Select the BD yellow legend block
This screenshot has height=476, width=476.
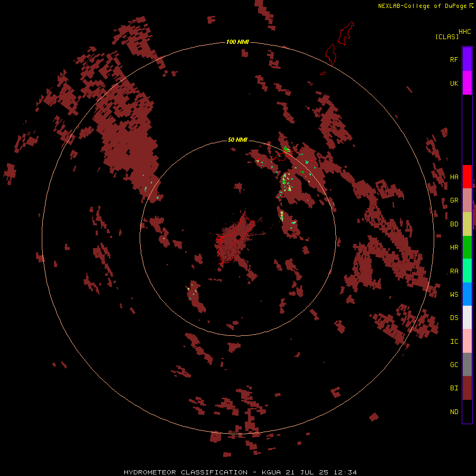click(x=467, y=224)
